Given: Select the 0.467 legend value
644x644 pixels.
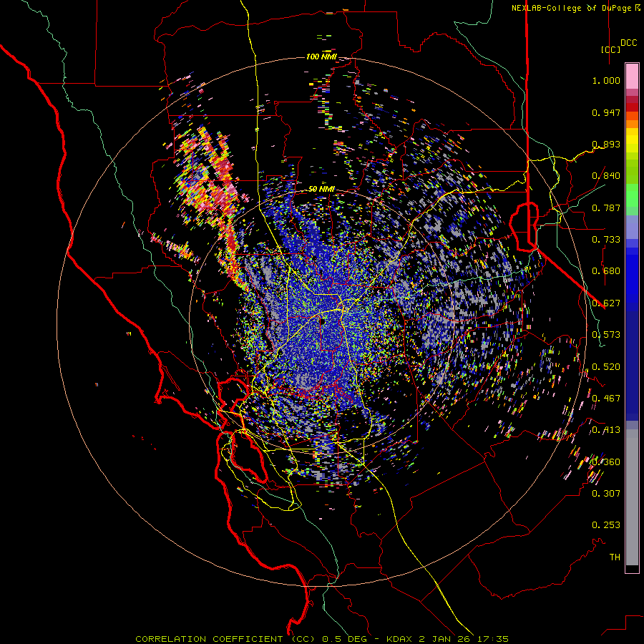Looking at the screenshot, I should click(606, 399).
